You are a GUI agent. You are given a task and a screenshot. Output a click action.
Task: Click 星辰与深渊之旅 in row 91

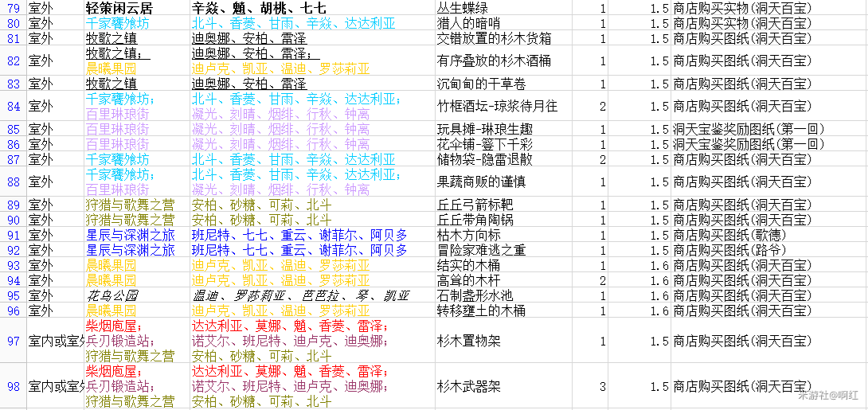[x=137, y=235]
